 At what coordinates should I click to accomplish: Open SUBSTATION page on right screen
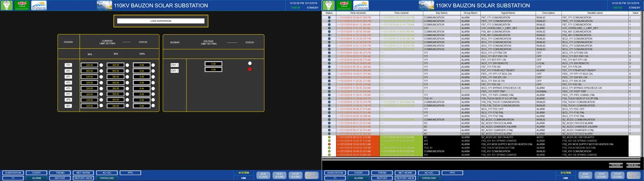pyautogui.click(x=335, y=173)
